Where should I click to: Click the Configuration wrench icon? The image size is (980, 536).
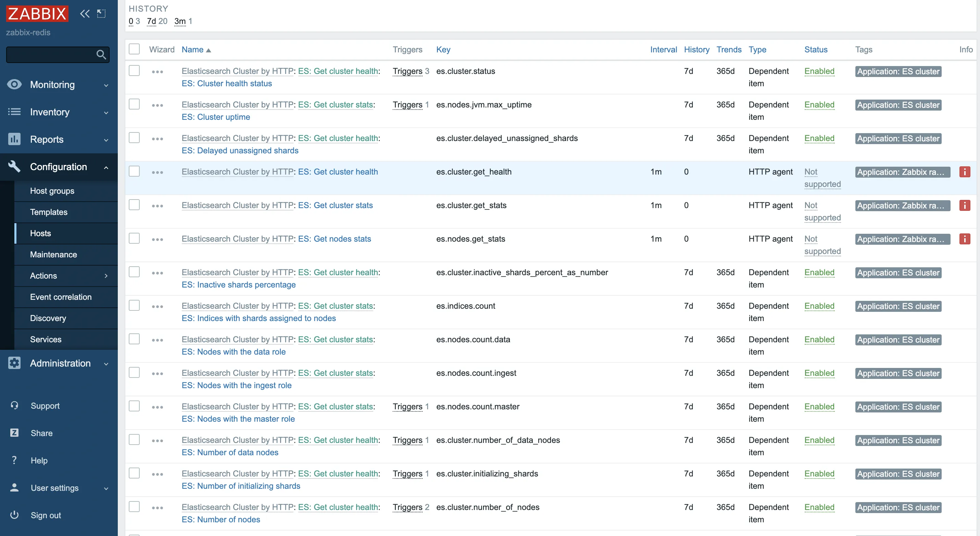point(14,166)
